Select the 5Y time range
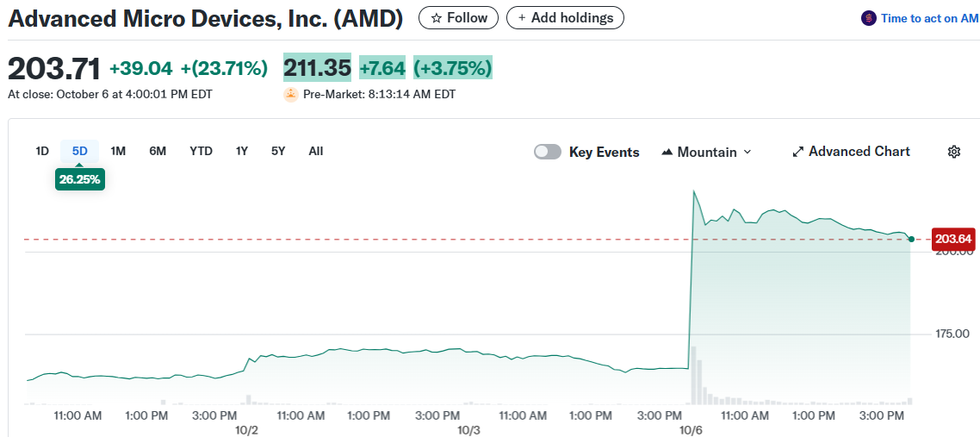 pyautogui.click(x=278, y=151)
